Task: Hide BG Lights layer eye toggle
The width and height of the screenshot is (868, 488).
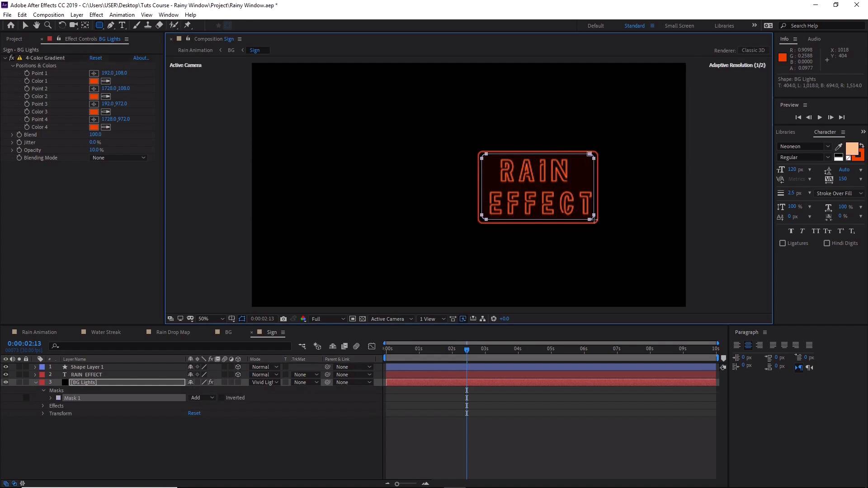Action: (6, 383)
